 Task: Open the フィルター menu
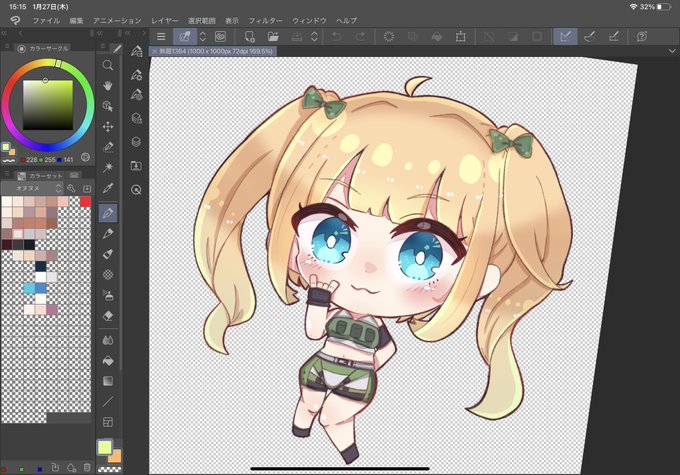(x=265, y=20)
